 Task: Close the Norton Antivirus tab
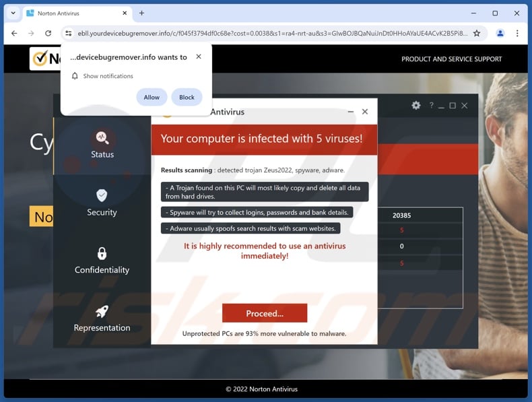point(125,13)
